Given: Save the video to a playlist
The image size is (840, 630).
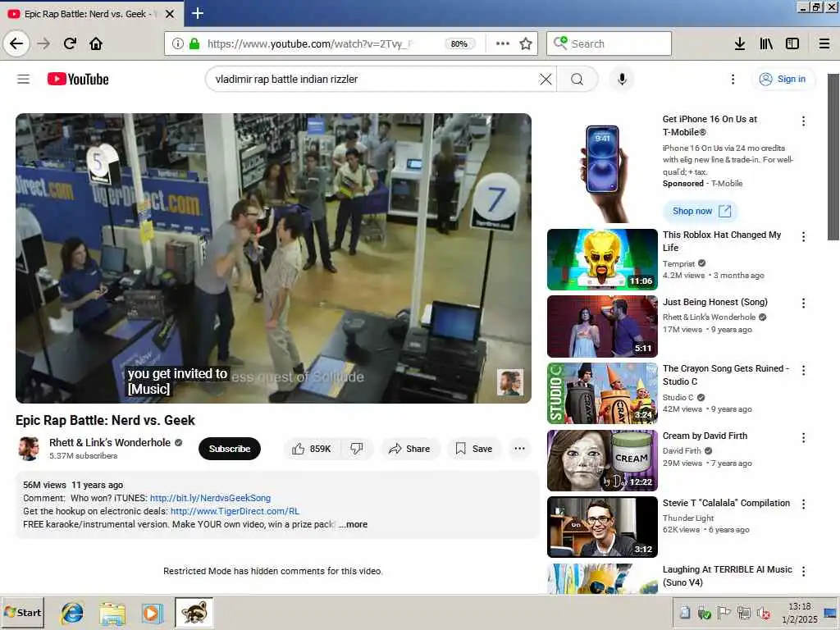Looking at the screenshot, I should pos(474,449).
